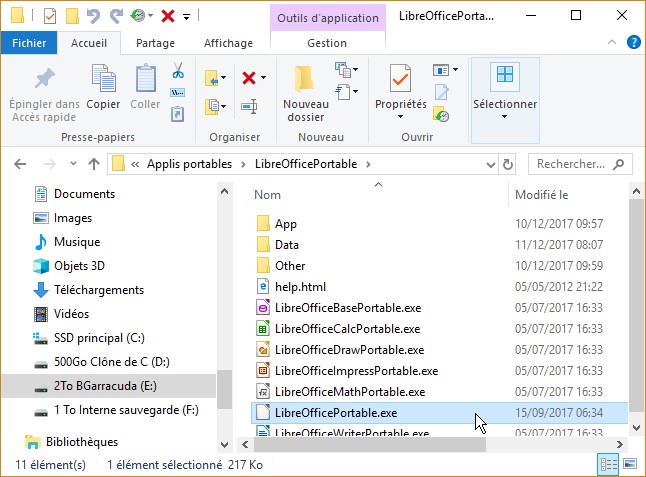Image resolution: width=646 pixels, height=477 pixels.
Task: Click the Pin to Quick Access pushpin icon
Action: tap(44, 78)
